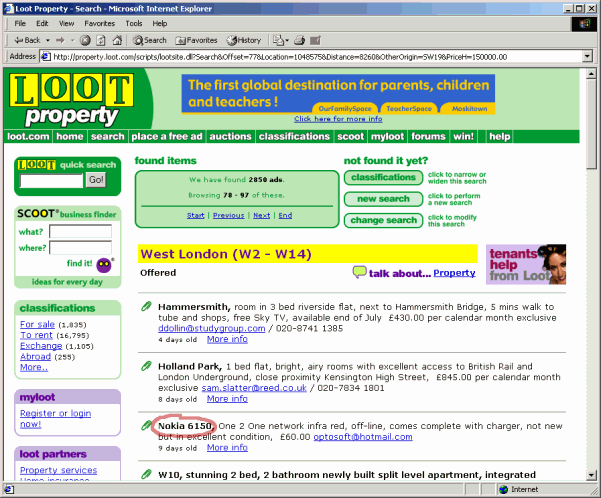
Task: Open the help navigation tab
Action: 499,136
